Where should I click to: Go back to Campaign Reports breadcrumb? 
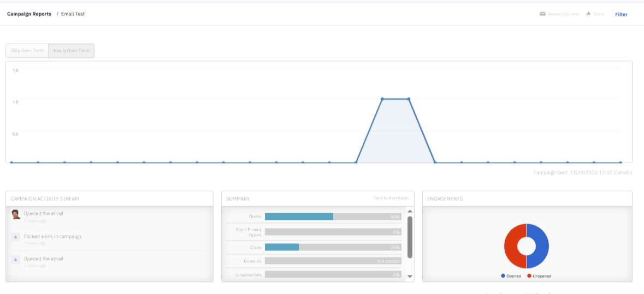click(x=29, y=14)
